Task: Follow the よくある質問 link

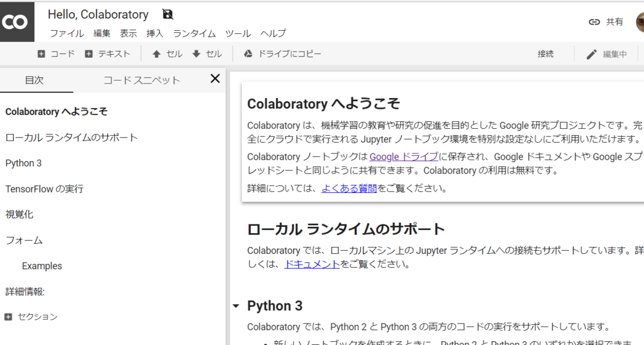Action: click(x=349, y=189)
